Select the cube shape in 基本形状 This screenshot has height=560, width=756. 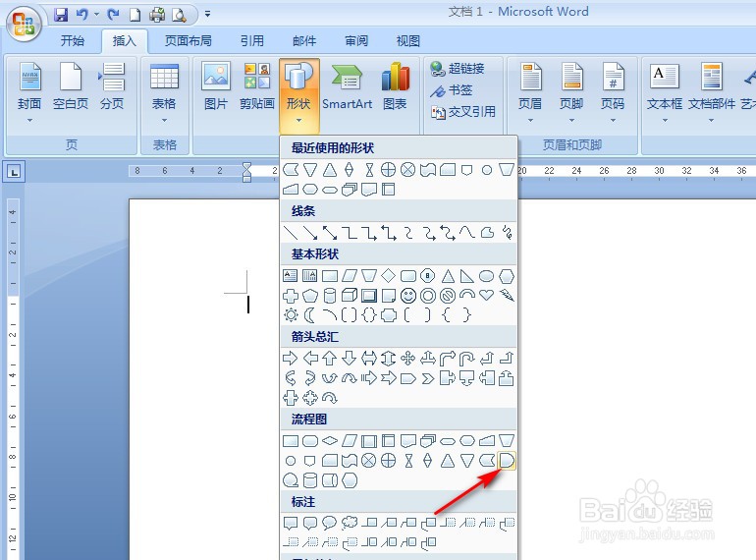[x=350, y=295]
